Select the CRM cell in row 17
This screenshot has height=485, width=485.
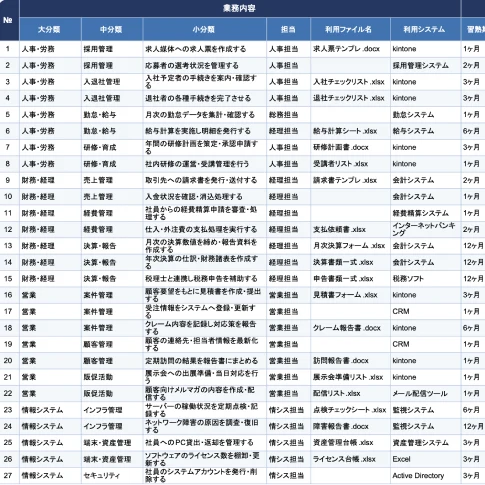point(425,311)
